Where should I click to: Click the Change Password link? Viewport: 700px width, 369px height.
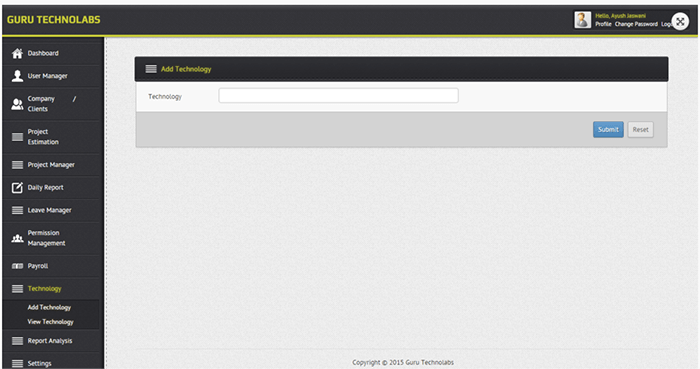(636, 24)
